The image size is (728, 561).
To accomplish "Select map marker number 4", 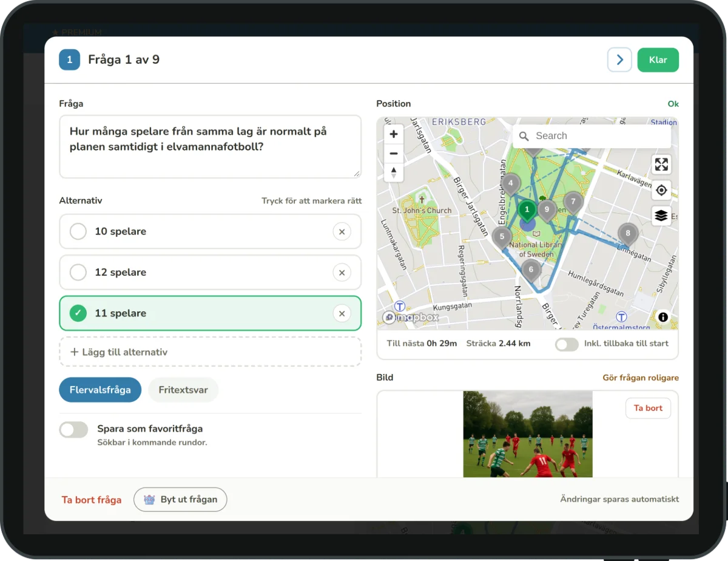I will click(x=511, y=185).
